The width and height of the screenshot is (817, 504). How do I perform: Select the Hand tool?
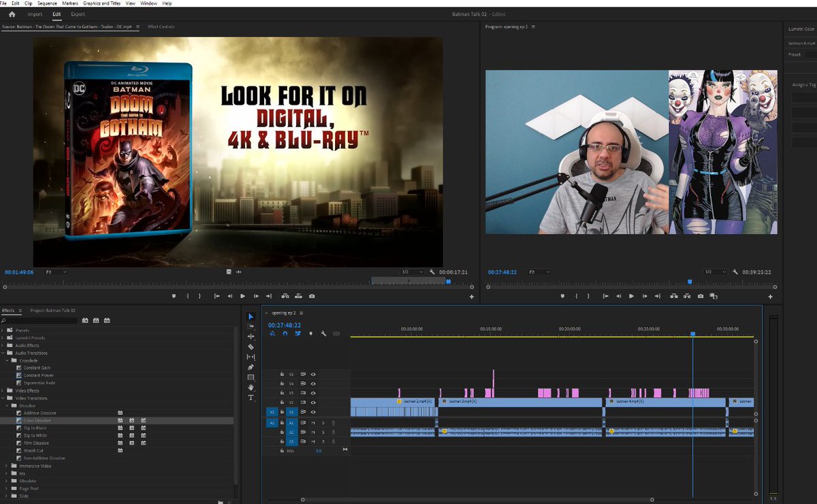coord(251,387)
